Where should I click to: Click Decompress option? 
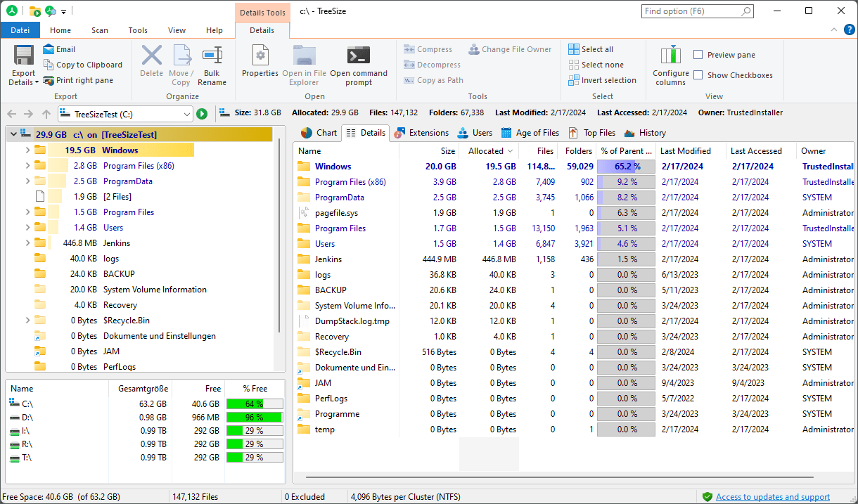pyautogui.click(x=432, y=65)
